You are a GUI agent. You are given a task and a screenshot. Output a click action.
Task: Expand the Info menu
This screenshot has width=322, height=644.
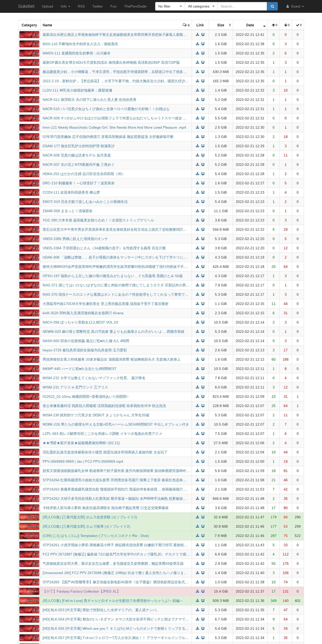65,6
